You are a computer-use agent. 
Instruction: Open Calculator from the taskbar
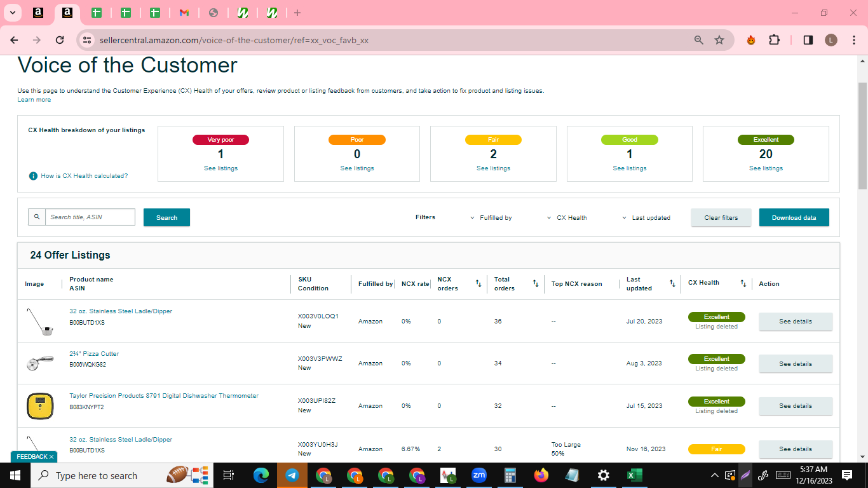pos(510,475)
